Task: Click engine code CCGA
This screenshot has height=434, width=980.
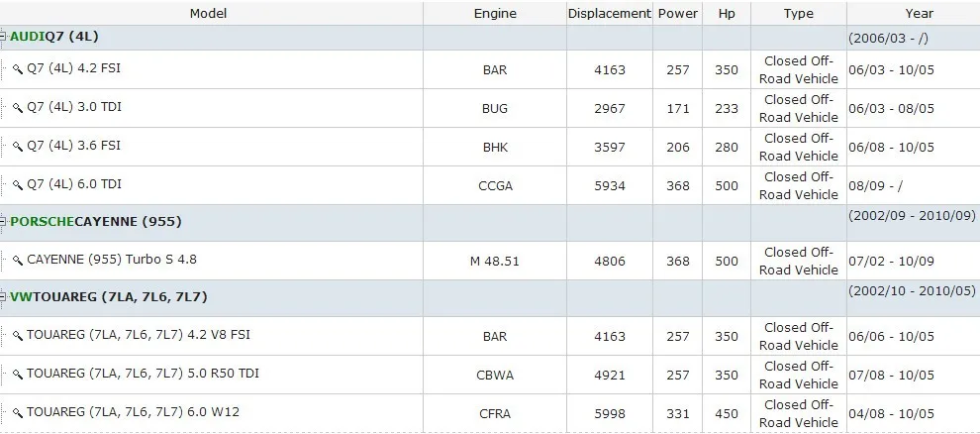Action: (495, 186)
